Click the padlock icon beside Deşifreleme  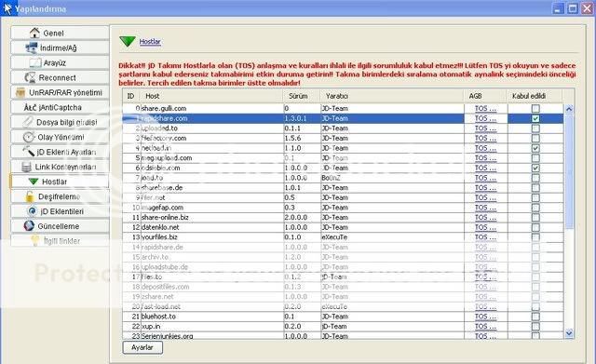[29, 196]
